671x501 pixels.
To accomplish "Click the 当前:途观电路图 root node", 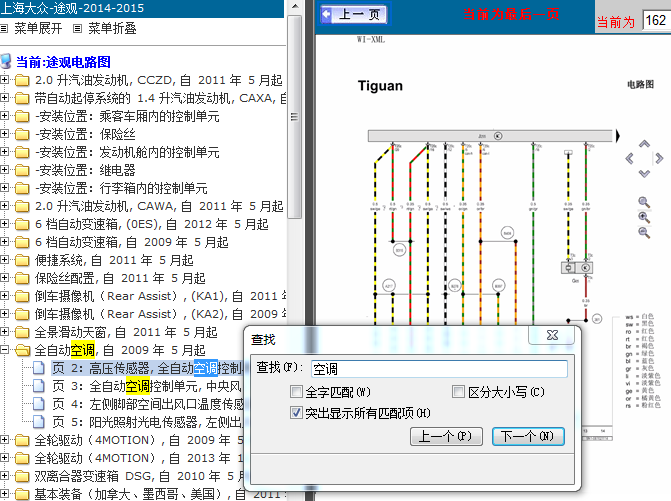I will pyautogui.click(x=63, y=62).
